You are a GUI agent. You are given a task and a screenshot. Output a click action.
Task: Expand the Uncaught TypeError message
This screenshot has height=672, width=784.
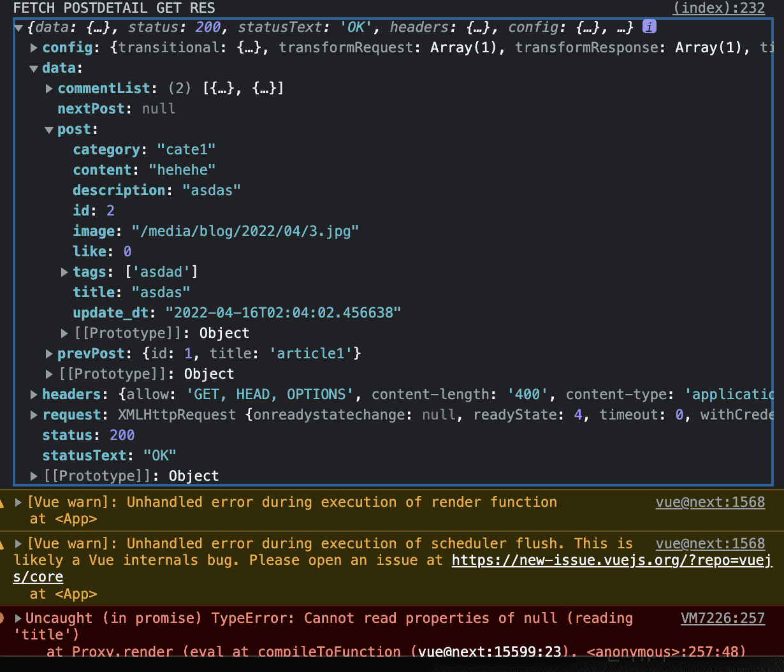tap(18, 618)
